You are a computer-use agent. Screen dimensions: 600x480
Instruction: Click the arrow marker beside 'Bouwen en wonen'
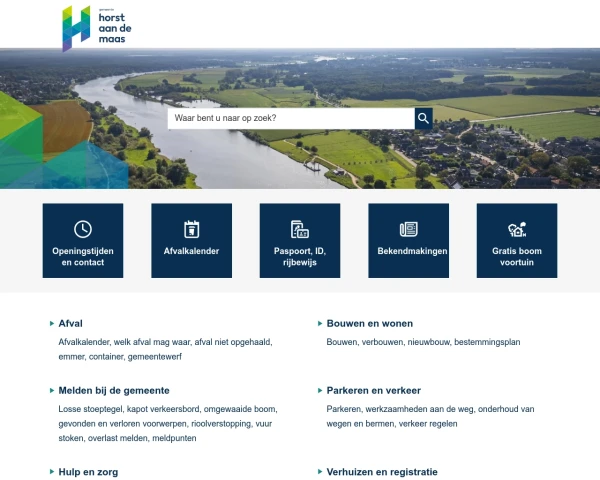(320, 323)
